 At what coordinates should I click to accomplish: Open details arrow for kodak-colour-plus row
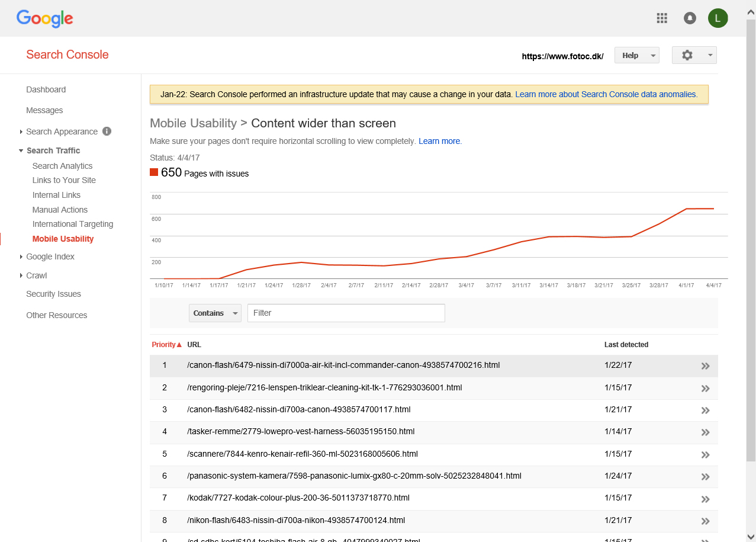[x=705, y=499]
